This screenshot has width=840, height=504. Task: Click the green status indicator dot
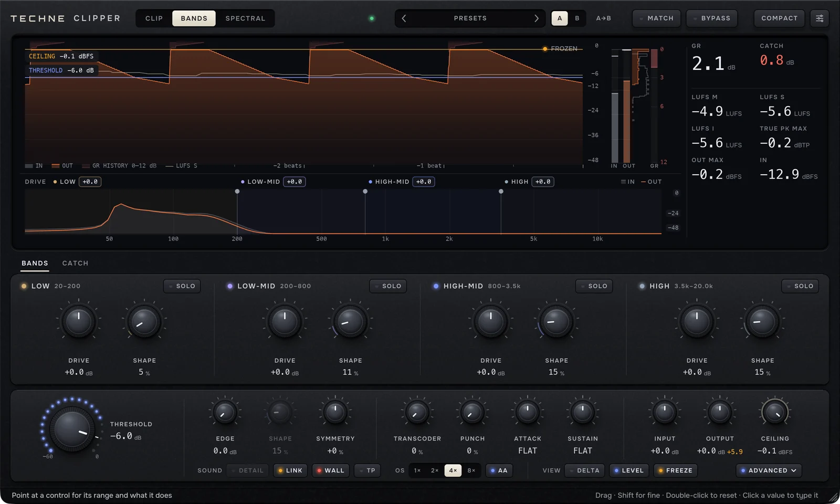372,18
